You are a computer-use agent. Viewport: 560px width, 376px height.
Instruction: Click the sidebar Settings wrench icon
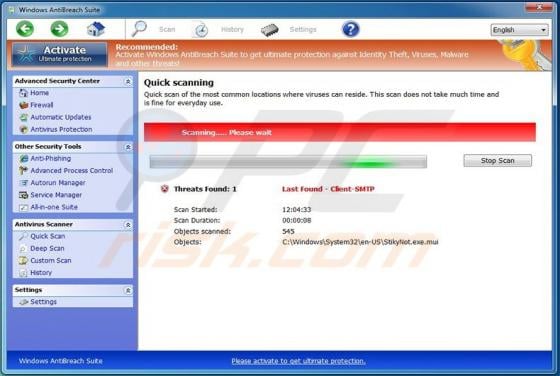click(x=24, y=302)
